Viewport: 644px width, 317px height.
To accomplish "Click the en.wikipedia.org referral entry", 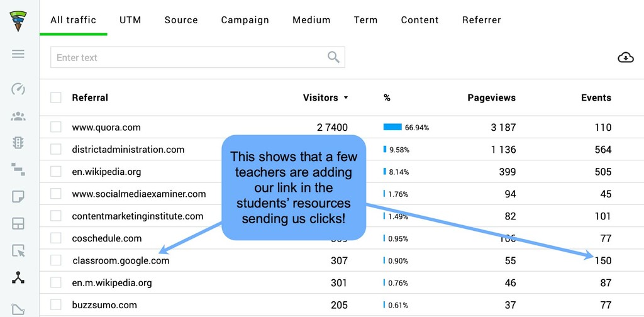I will click(106, 172).
